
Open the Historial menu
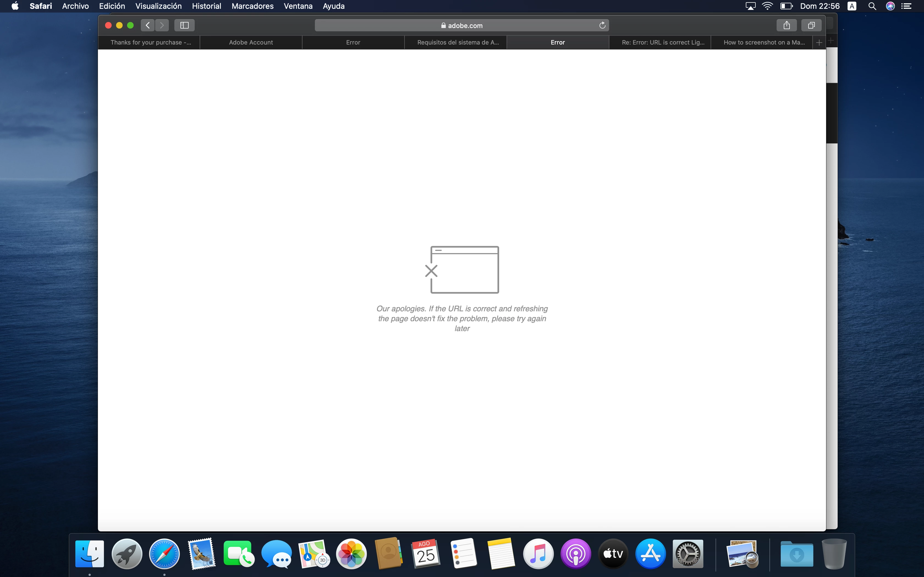pyautogui.click(x=206, y=6)
